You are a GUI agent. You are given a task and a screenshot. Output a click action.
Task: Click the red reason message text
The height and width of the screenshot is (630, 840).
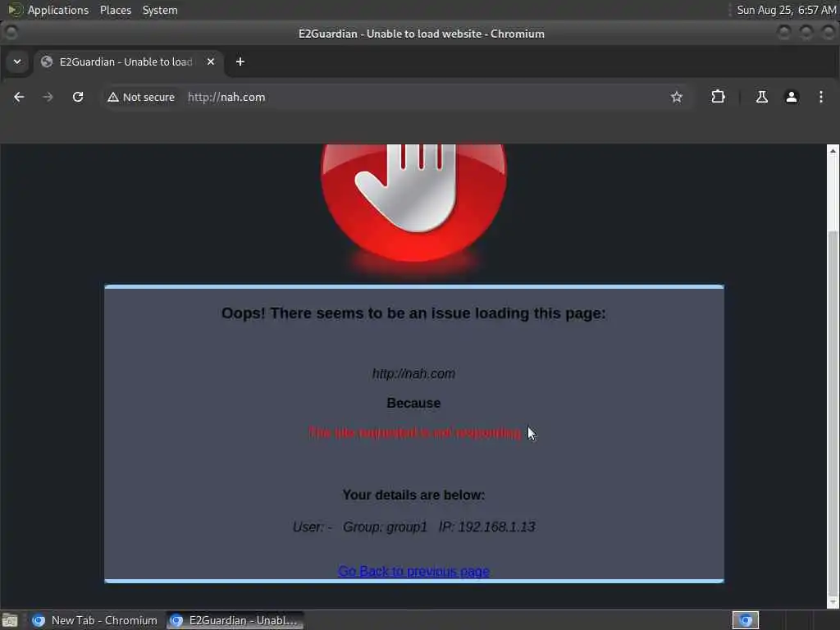414,433
